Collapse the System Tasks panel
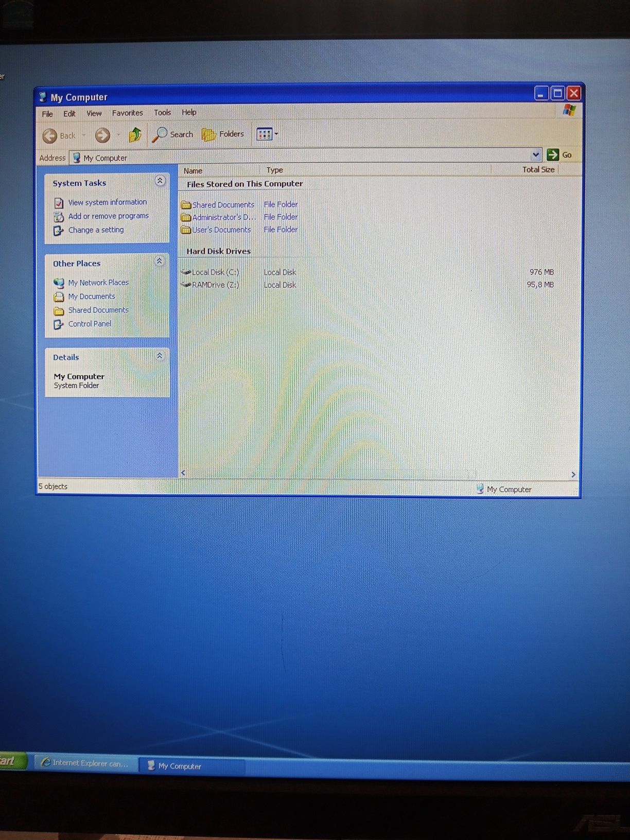This screenshot has height=840, width=630. pyautogui.click(x=160, y=181)
